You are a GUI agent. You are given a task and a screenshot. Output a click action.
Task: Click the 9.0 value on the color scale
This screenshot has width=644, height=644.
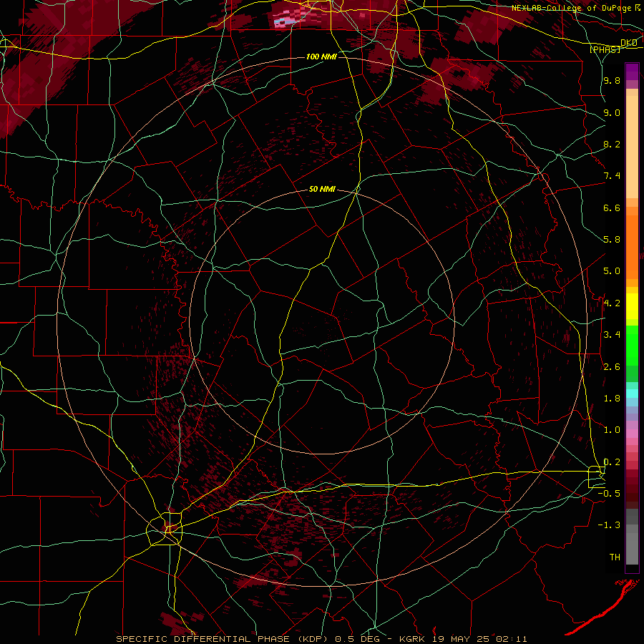tap(612, 112)
